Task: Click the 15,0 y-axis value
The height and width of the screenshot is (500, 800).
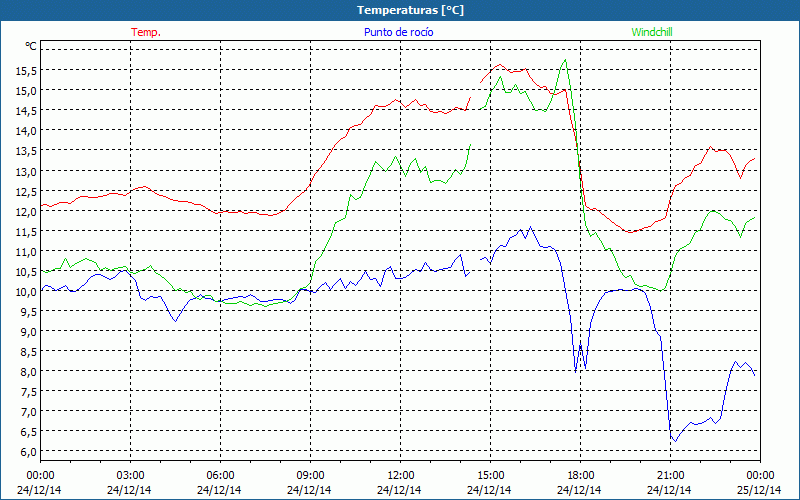Action: coord(27,90)
